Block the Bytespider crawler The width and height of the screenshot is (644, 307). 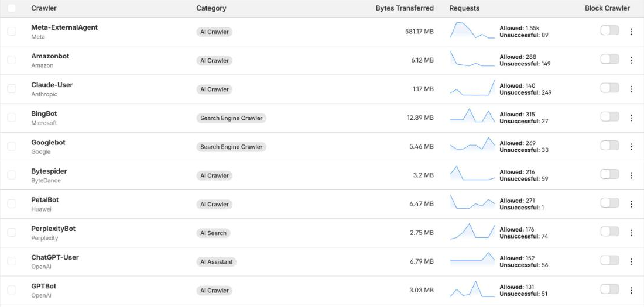(609, 174)
